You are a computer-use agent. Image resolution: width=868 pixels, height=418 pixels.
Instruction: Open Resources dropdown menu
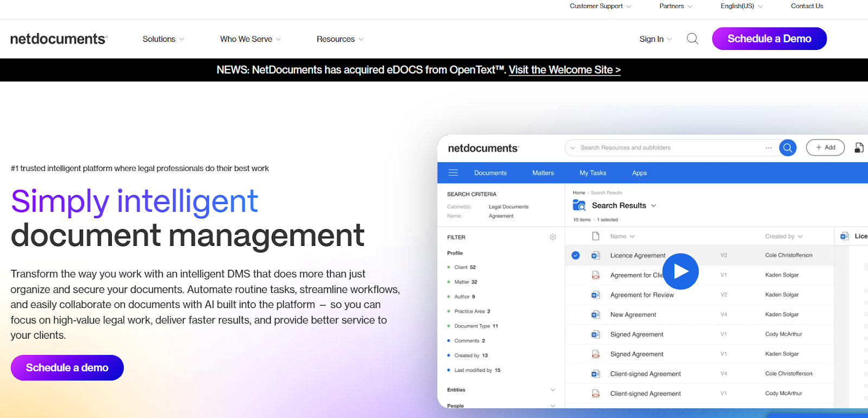tap(340, 39)
